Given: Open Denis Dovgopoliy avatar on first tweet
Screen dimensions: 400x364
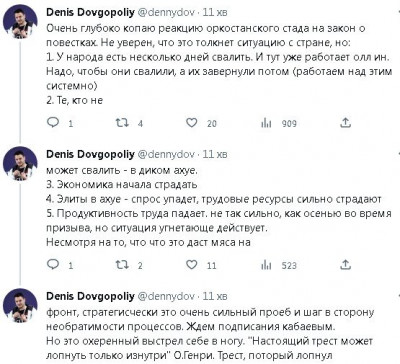Looking at the screenshot, I should pyautogui.click(x=20, y=22).
